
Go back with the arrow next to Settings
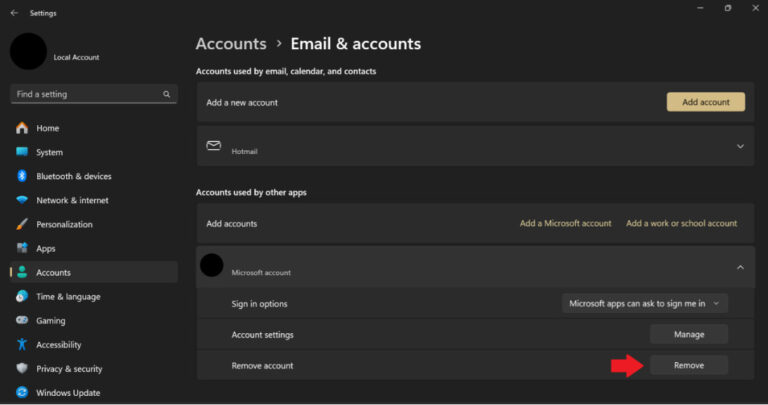point(14,13)
